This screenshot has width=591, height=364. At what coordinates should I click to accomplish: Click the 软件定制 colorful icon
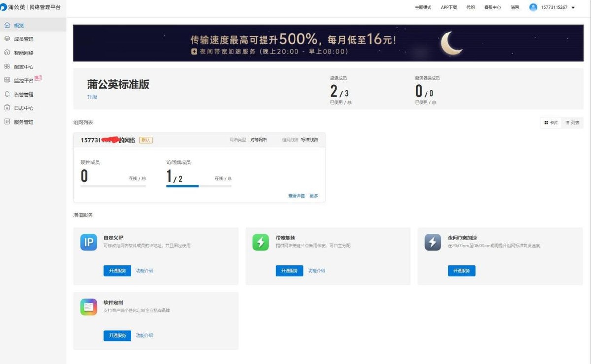(x=88, y=308)
